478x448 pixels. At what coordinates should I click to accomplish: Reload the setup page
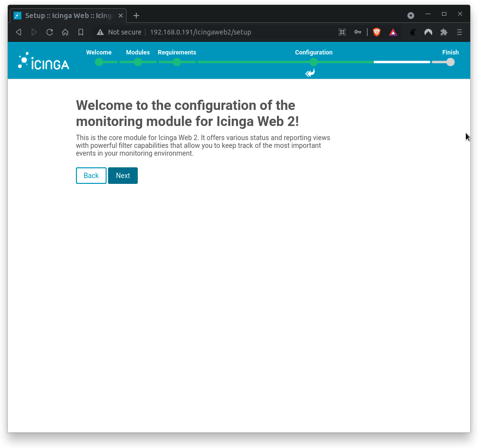click(x=50, y=32)
